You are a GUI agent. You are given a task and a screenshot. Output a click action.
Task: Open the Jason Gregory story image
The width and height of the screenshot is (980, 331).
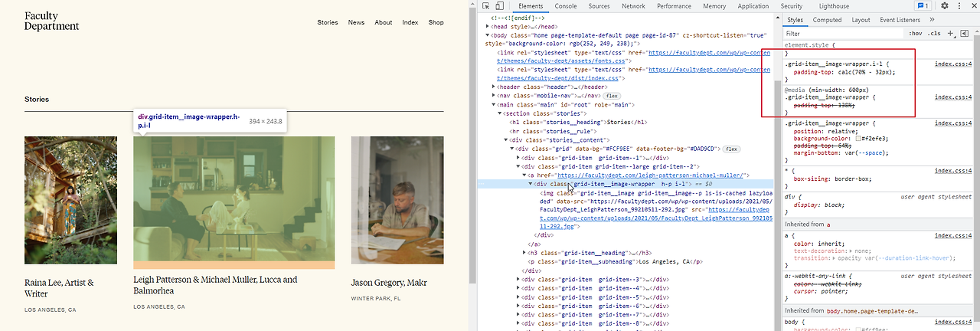397,201
